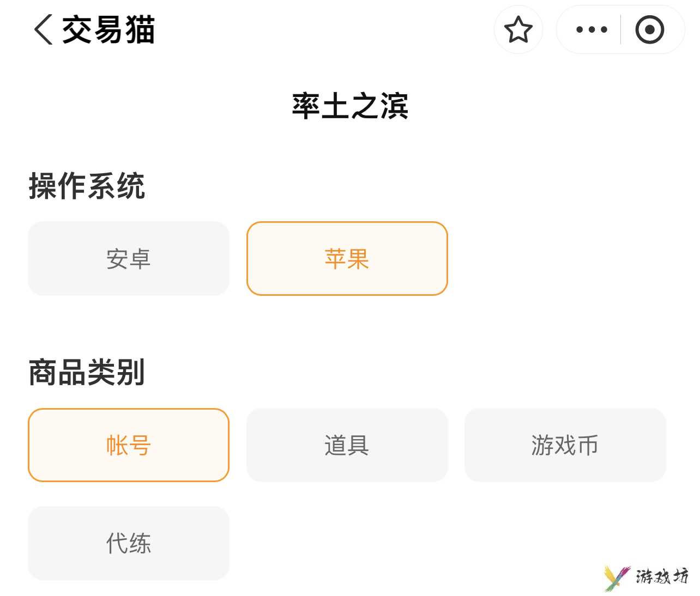
Task: Click the 操作系统 section heading
Action: (x=87, y=186)
